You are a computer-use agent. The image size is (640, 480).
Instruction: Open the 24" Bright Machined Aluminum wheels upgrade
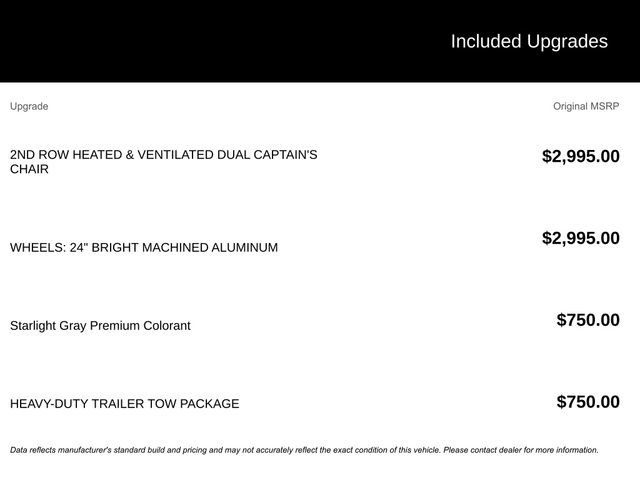pos(144,247)
